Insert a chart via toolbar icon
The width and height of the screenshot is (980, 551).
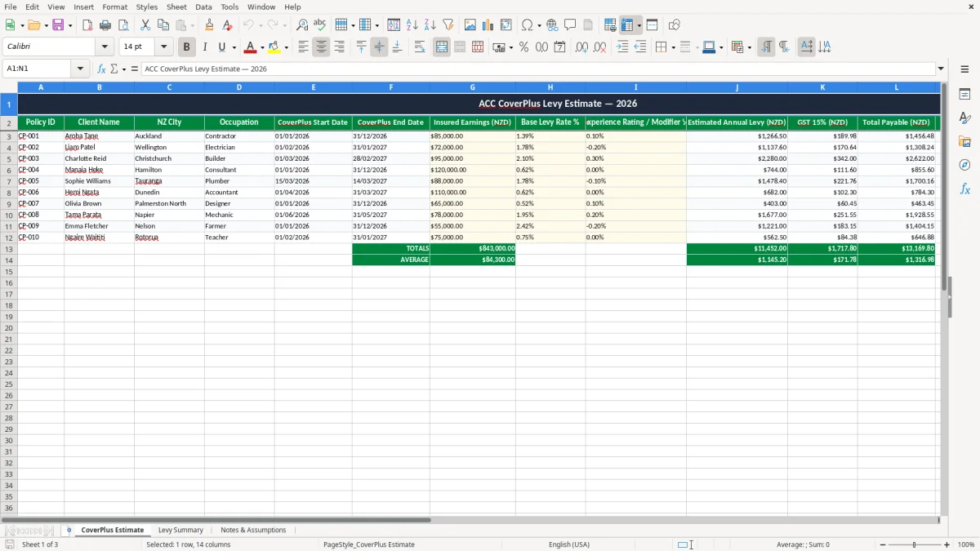point(488,25)
